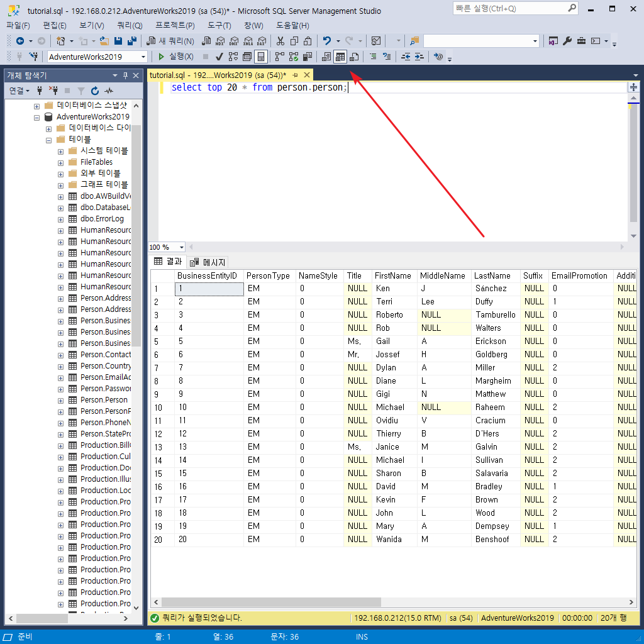Open the 도구(T) menu
Image resolution: width=644 pixels, height=644 pixels.
[x=219, y=25]
